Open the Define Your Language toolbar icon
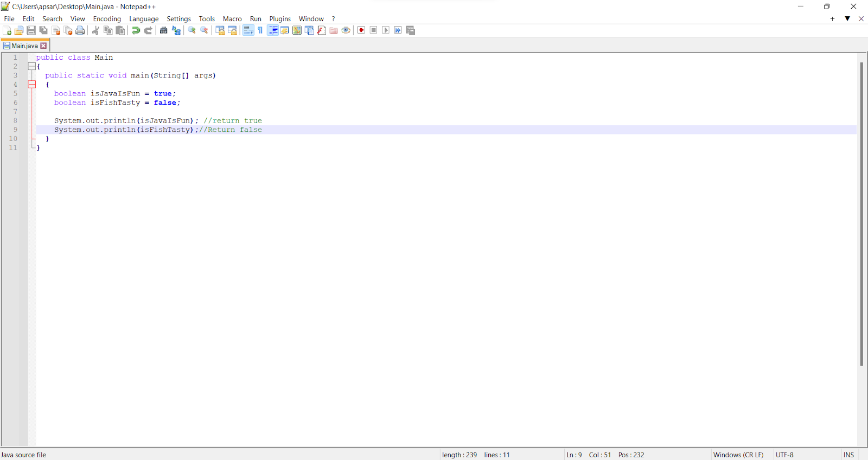868x460 pixels. coord(284,30)
